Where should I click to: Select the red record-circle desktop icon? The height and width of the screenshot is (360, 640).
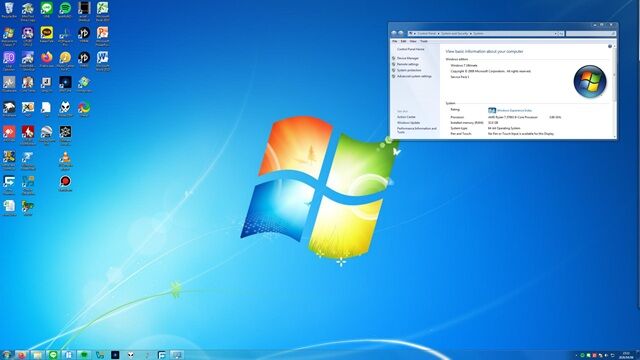[65, 183]
